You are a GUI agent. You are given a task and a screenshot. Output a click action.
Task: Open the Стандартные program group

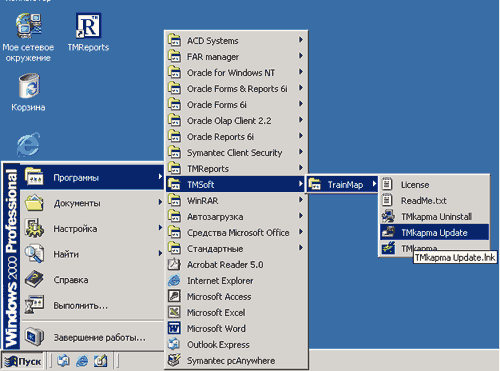click(236, 248)
